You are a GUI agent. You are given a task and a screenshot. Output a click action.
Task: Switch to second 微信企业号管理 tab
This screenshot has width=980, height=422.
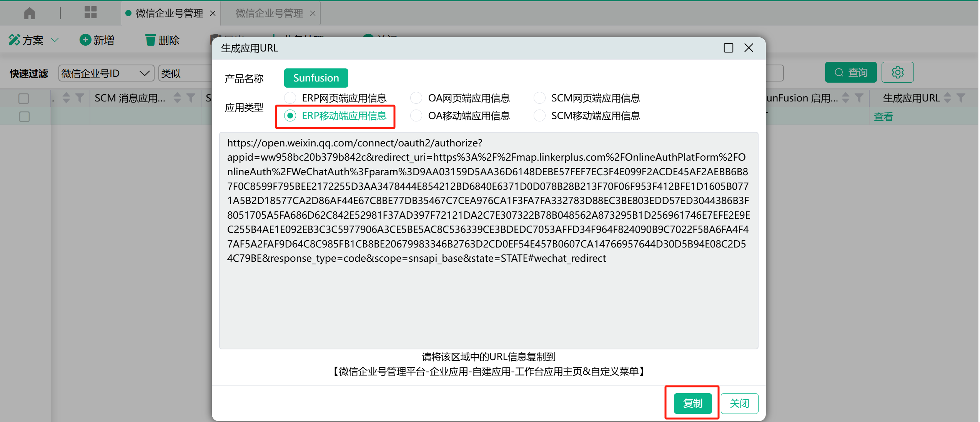(269, 13)
